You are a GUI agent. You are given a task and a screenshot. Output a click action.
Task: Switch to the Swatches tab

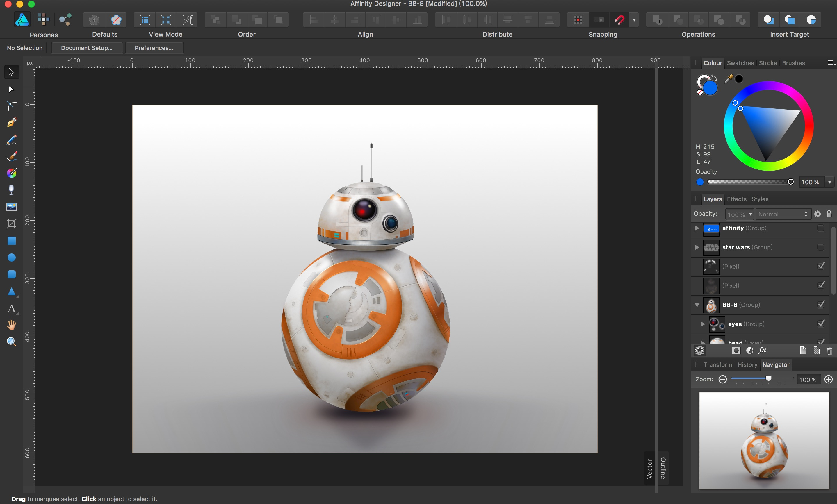[x=740, y=63]
